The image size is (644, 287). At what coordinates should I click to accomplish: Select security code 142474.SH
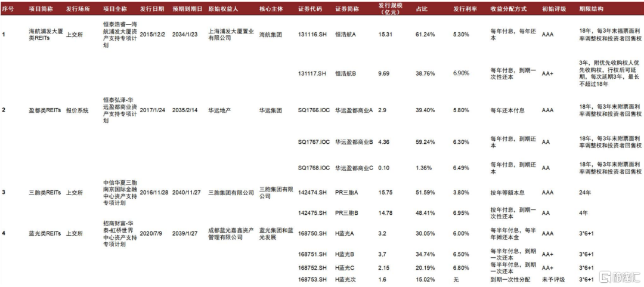(x=313, y=193)
